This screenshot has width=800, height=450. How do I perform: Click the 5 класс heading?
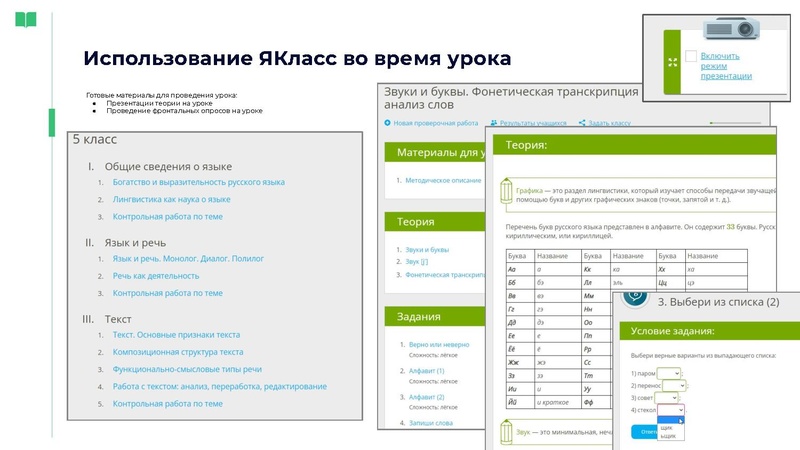[x=94, y=139]
